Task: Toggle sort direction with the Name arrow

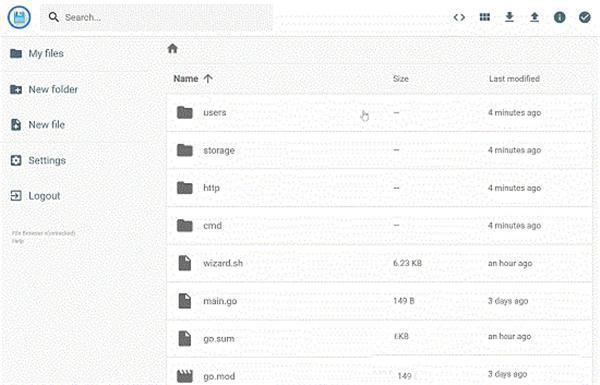Action: pos(208,78)
